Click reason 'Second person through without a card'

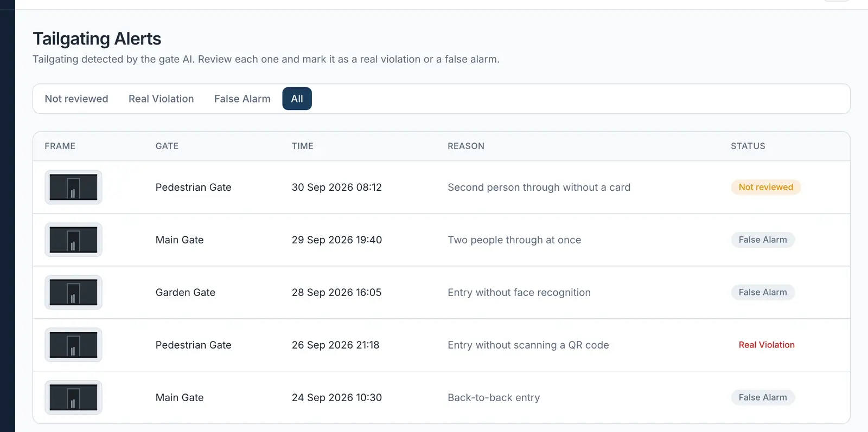(539, 187)
